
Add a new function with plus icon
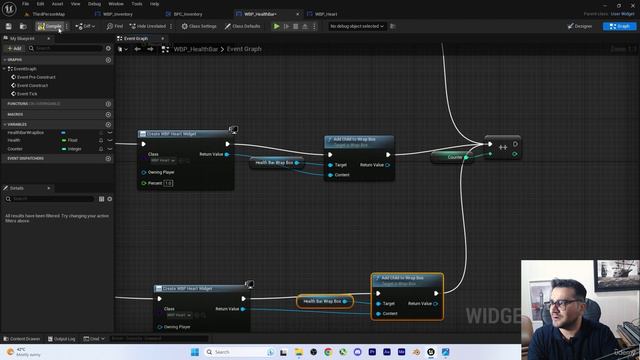[108, 104]
